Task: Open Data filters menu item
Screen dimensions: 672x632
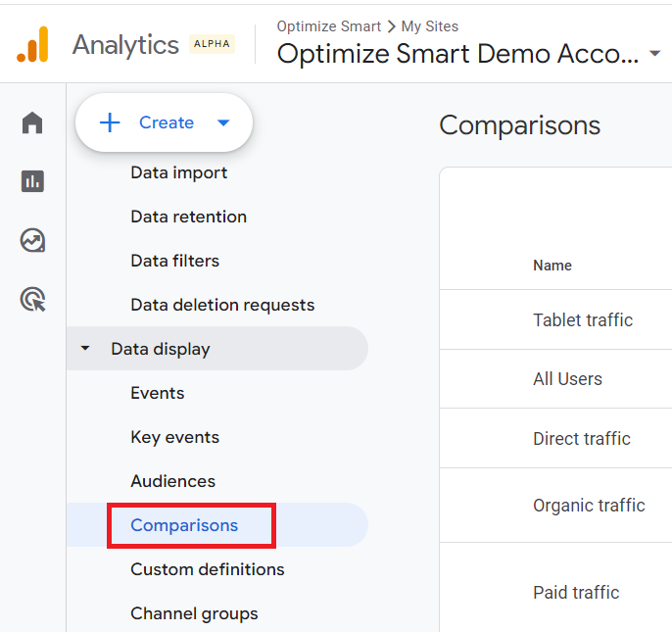Action: pos(174,261)
